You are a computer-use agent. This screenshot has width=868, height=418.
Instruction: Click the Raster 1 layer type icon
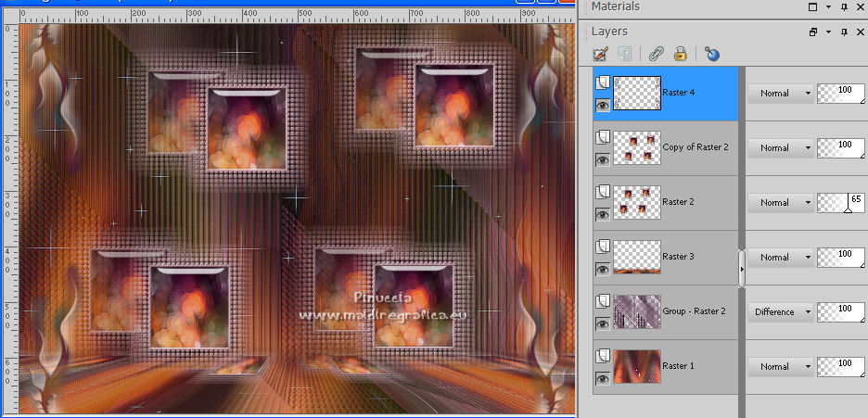[603, 356]
